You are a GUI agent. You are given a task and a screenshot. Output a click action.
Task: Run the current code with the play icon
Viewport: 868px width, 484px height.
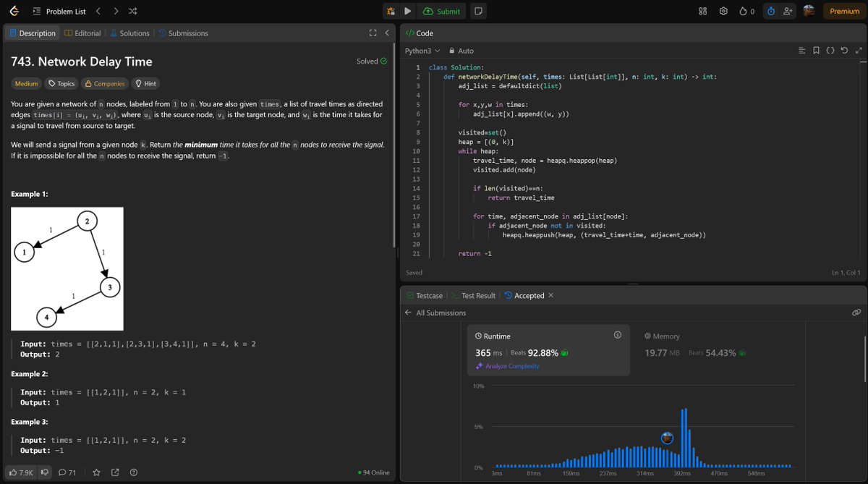(x=407, y=11)
